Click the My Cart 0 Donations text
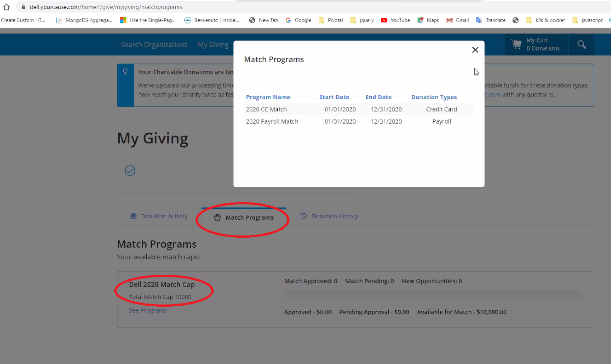The height and width of the screenshot is (364, 611). pyautogui.click(x=543, y=44)
